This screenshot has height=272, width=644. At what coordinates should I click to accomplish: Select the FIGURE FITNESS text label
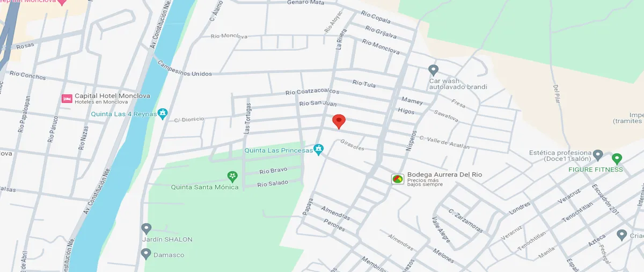tap(596, 170)
